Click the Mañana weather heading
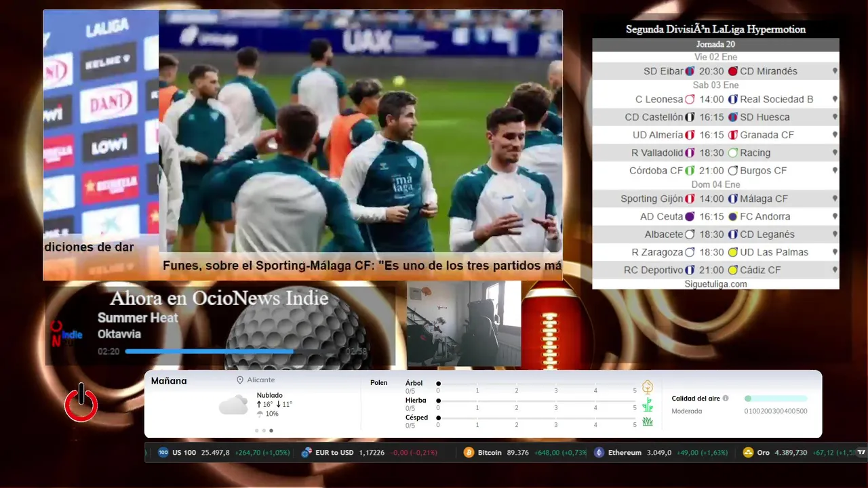 pos(169,381)
